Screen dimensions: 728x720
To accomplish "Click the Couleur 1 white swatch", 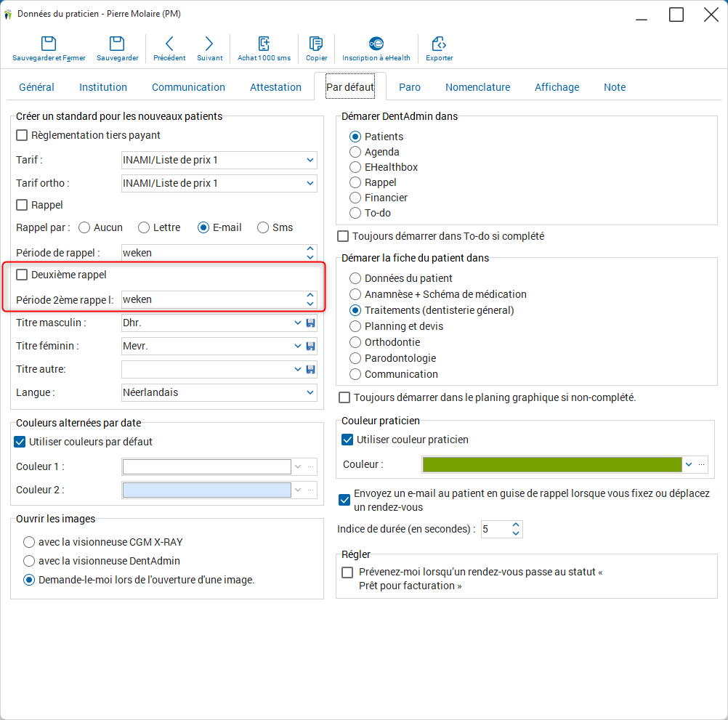I will tap(206, 466).
